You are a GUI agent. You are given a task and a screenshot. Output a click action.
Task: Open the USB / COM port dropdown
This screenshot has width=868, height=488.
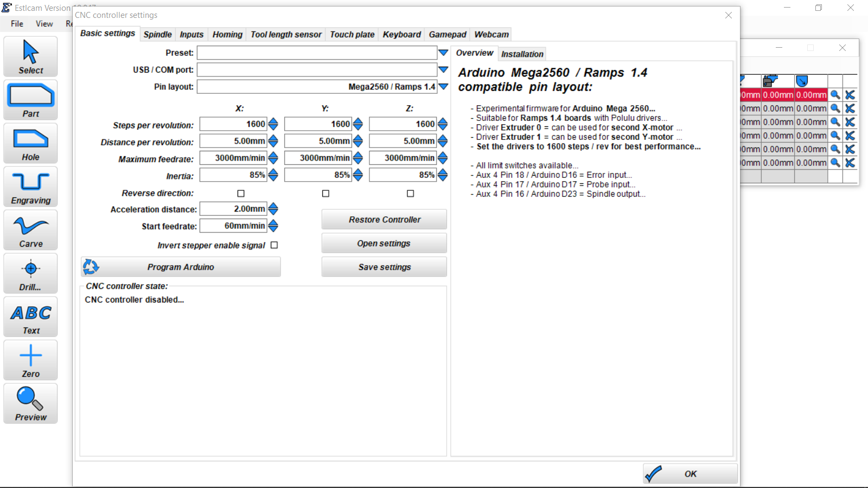pos(443,69)
